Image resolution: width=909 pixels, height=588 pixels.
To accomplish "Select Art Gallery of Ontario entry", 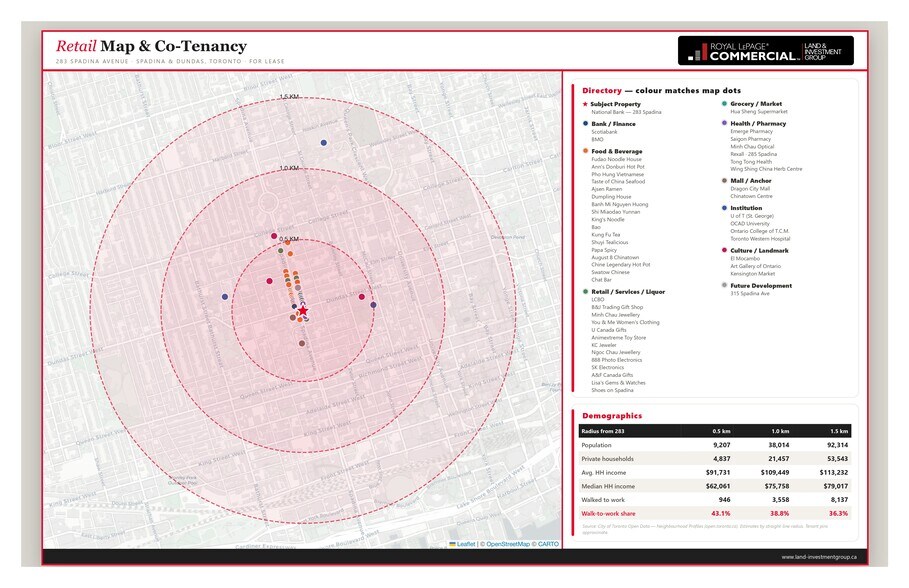I will coord(755,266).
